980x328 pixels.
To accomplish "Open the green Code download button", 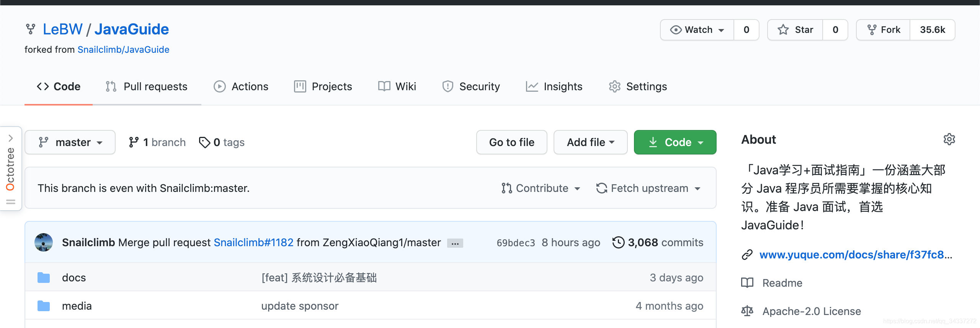I will [675, 142].
